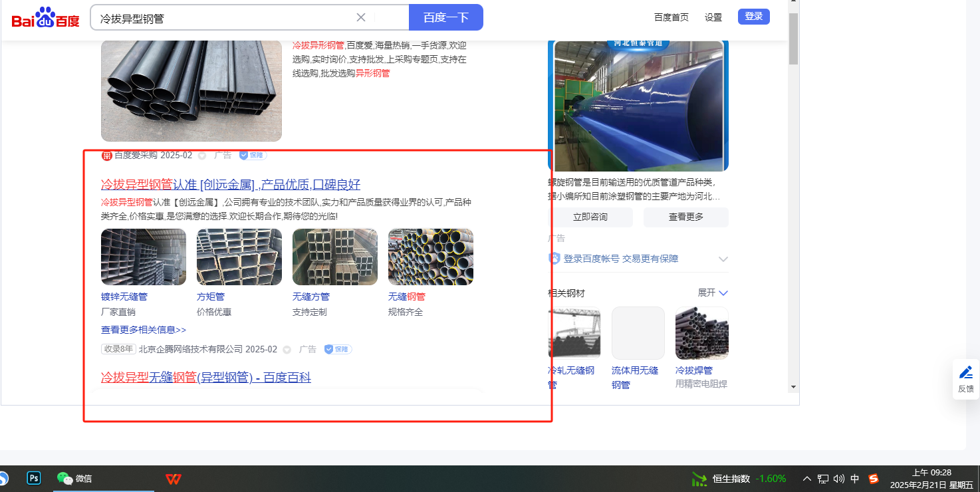Open 查看更多相关信息>> link
This screenshot has width=980, height=492.
tap(144, 330)
